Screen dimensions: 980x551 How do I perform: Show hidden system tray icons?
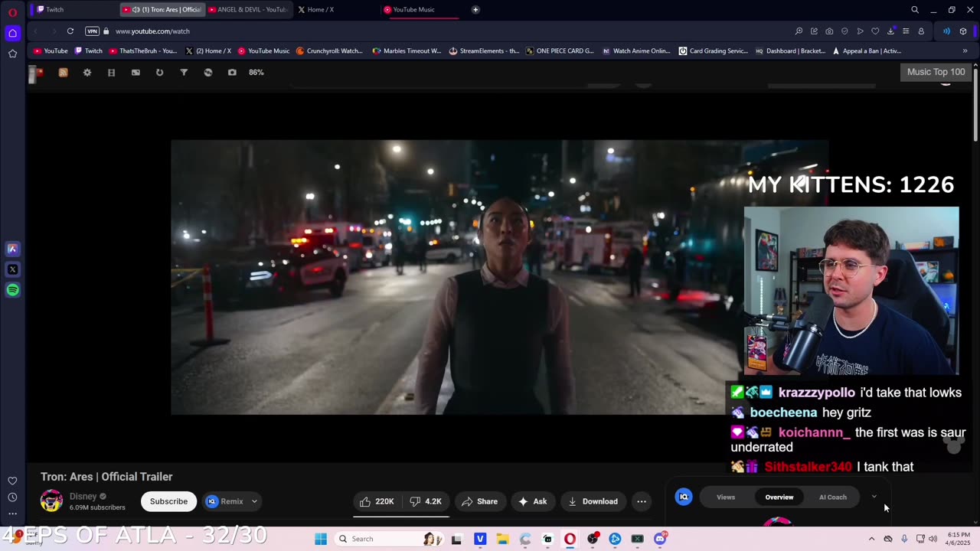pyautogui.click(x=871, y=539)
